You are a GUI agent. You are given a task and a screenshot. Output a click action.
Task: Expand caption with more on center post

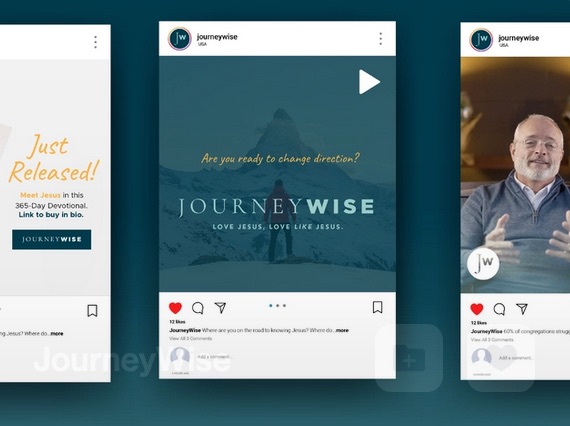coord(342,330)
